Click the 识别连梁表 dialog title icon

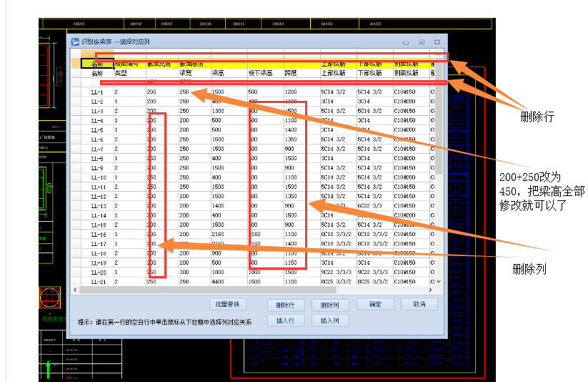(x=75, y=41)
